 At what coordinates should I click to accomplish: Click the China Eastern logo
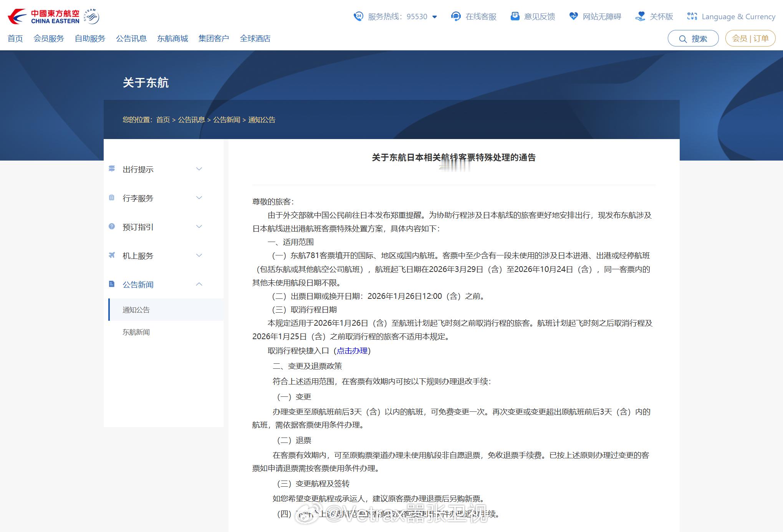(43, 17)
